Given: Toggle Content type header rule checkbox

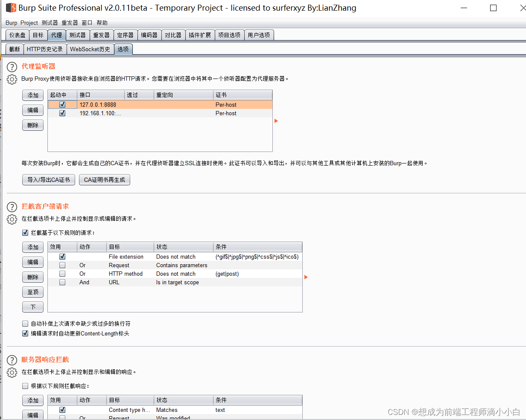Looking at the screenshot, I should [62, 410].
